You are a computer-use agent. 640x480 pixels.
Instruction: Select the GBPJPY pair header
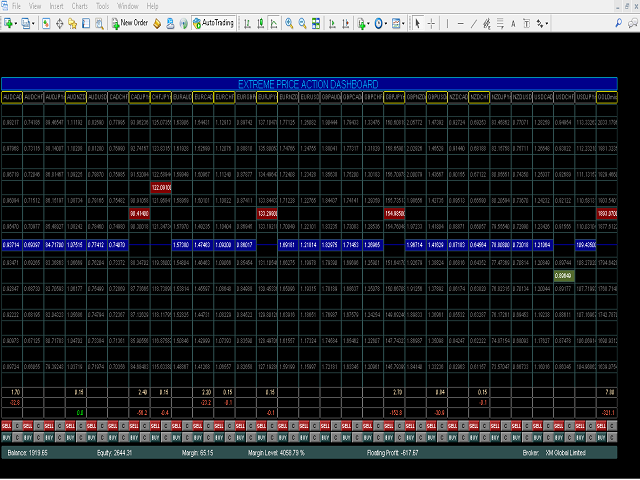coord(394,97)
